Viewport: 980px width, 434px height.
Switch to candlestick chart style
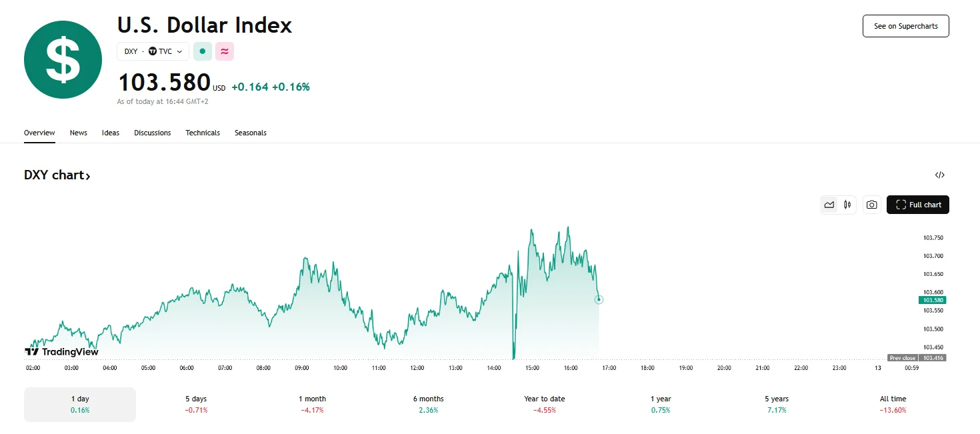click(x=847, y=205)
